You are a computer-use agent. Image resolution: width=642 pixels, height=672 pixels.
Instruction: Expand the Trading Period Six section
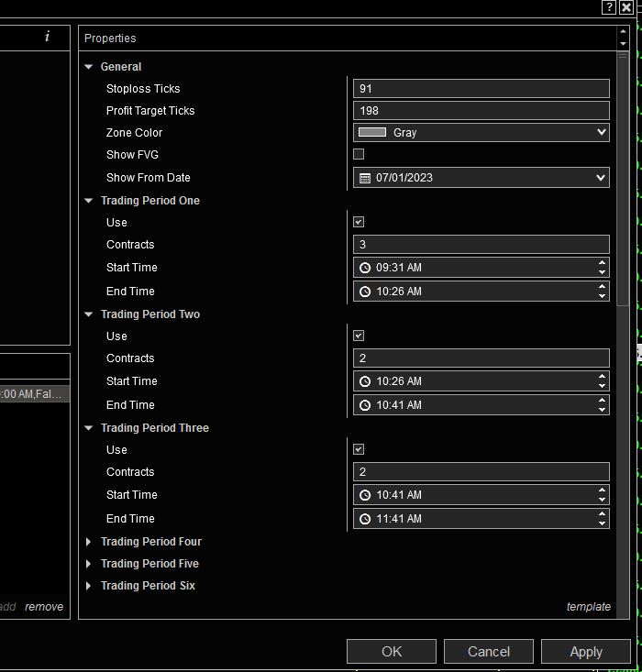tap(88, 586)
